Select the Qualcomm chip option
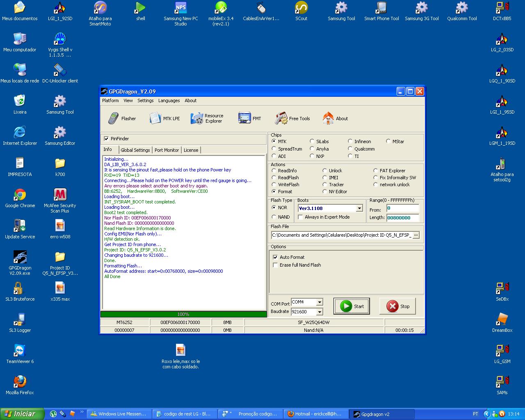525x420 pixels. [x=350, y=149]
